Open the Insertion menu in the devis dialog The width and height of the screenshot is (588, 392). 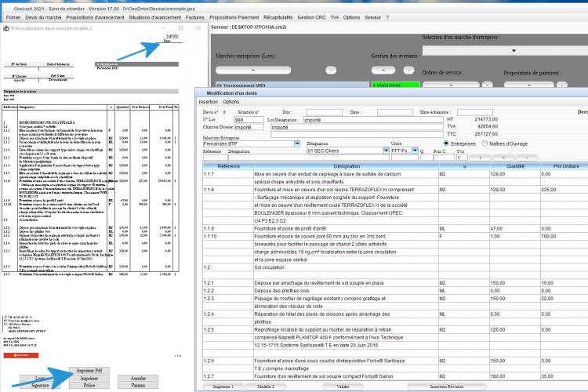point(208,102)
